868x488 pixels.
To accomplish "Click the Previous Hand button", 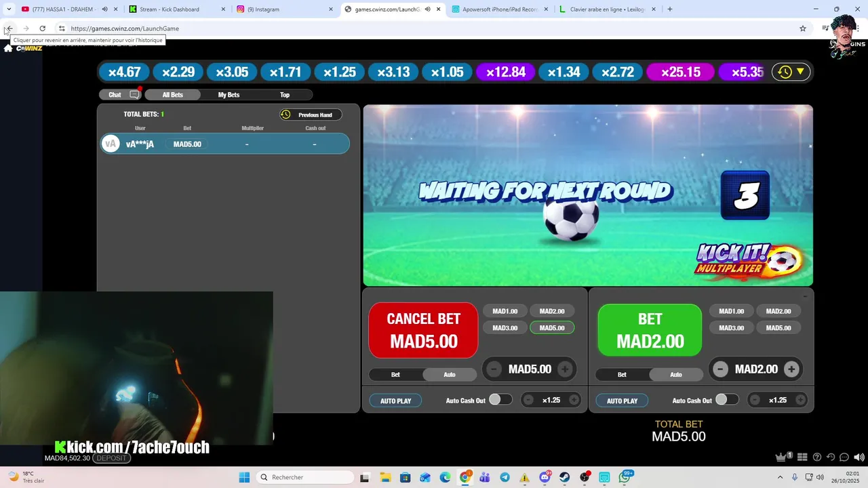I will tap(311, 115).
